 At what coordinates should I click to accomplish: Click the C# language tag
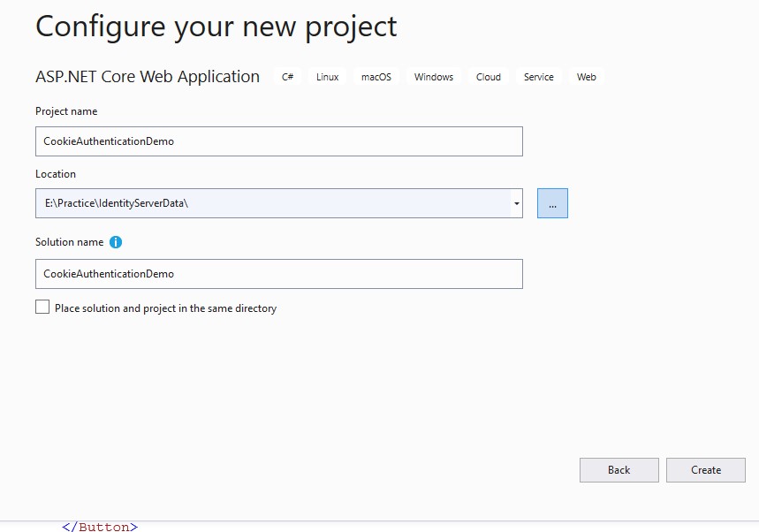pyautogui.click(x=287, y=77)
